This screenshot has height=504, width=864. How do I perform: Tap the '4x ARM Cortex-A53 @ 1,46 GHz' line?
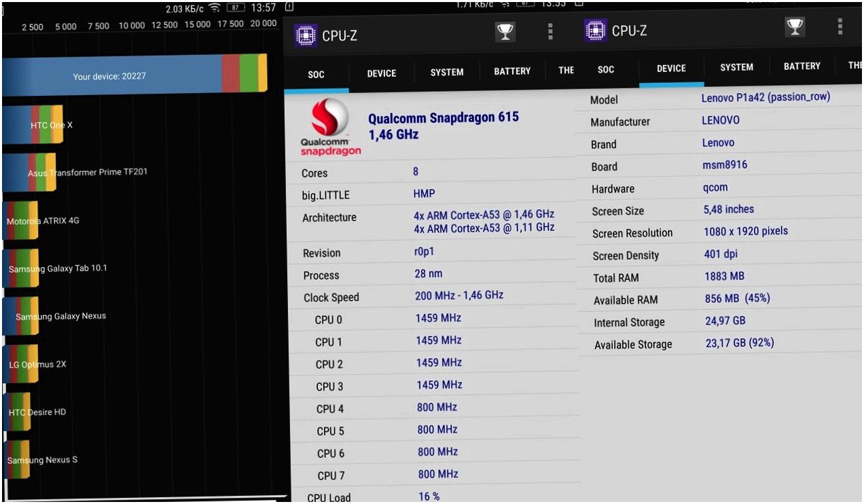[484, 215]
